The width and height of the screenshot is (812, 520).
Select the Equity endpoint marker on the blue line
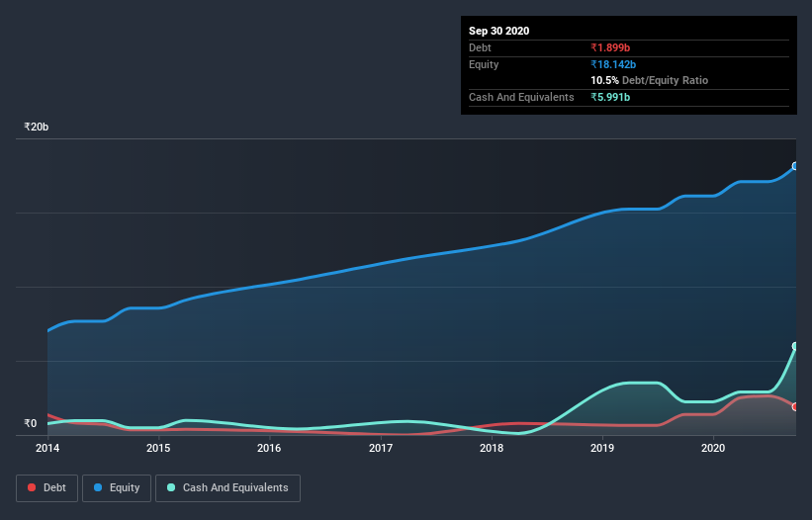pos(795,166)
